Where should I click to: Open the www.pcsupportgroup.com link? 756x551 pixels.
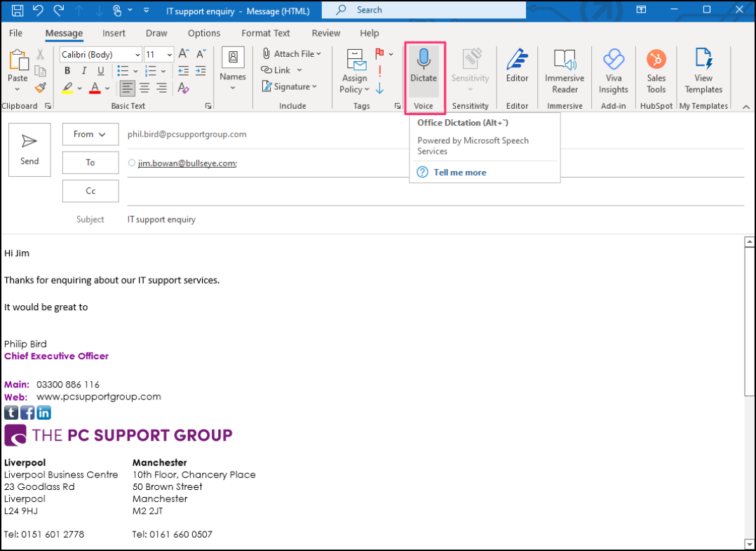(99, 397)
